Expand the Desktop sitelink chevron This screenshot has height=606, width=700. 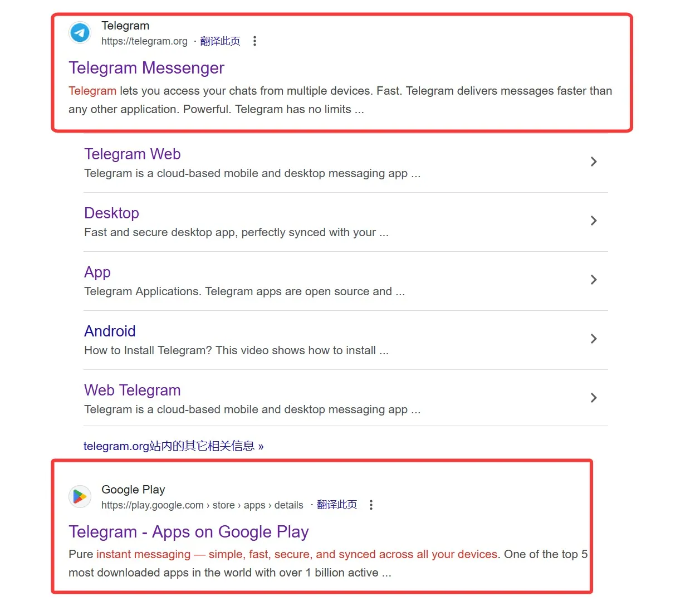tap(593, 221)
